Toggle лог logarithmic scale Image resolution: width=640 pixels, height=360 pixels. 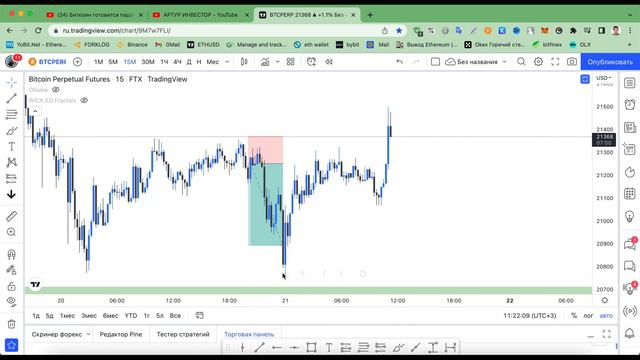(588, 316)
